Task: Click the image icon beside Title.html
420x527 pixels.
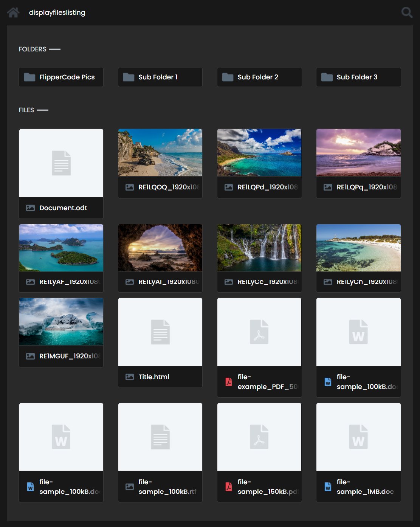Action: pyautogui.click(x=130, y=377)
